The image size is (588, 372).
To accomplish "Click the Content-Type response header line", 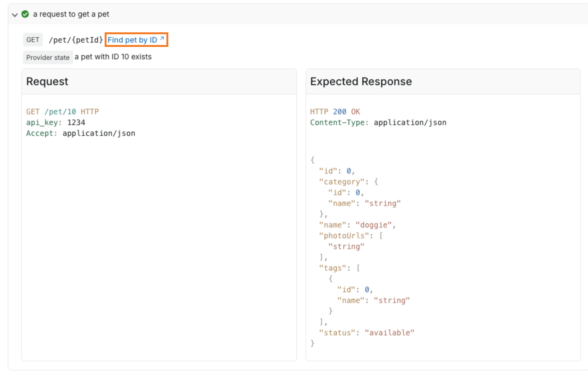I will (378, 122).
